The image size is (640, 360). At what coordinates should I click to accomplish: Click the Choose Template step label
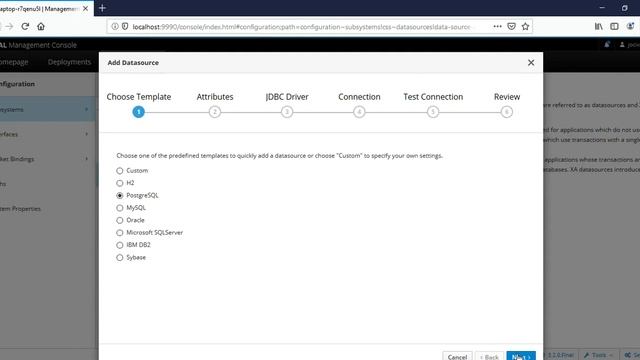click(x=139, y=97)
